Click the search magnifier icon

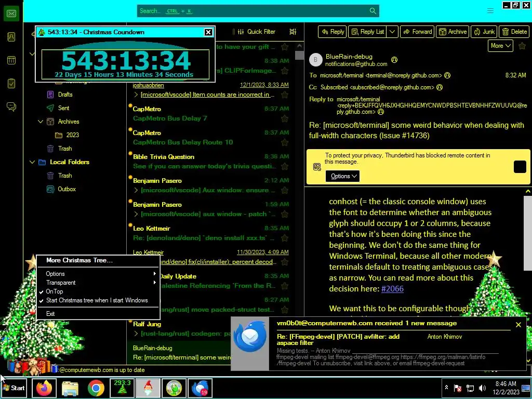click(373, 11)
